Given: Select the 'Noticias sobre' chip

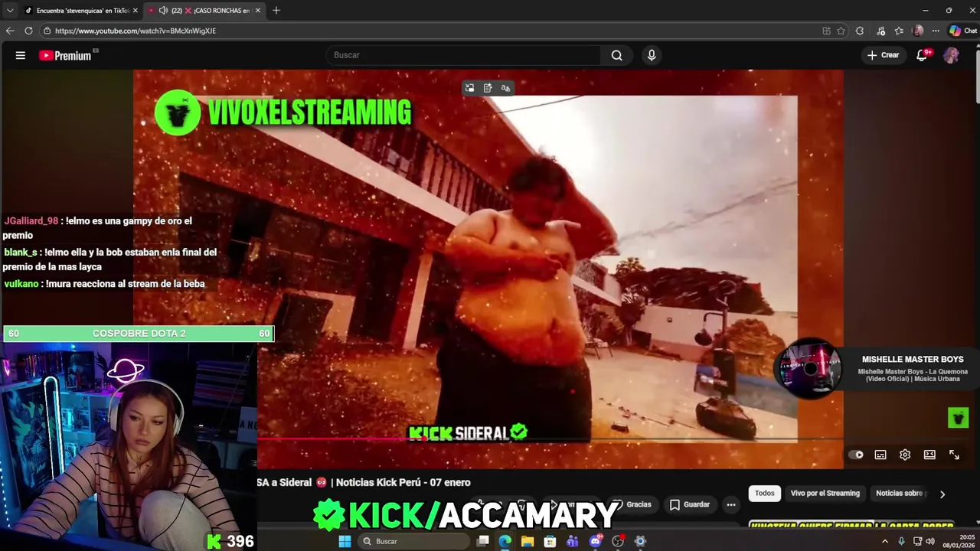Looking at the screenshot, I should click(900, 494).
